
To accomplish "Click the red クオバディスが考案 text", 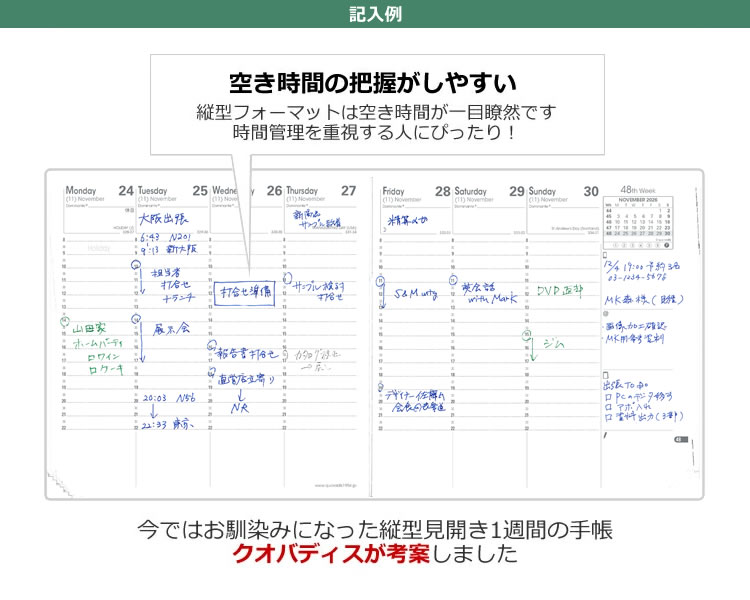I will click(x=330, y=553).
